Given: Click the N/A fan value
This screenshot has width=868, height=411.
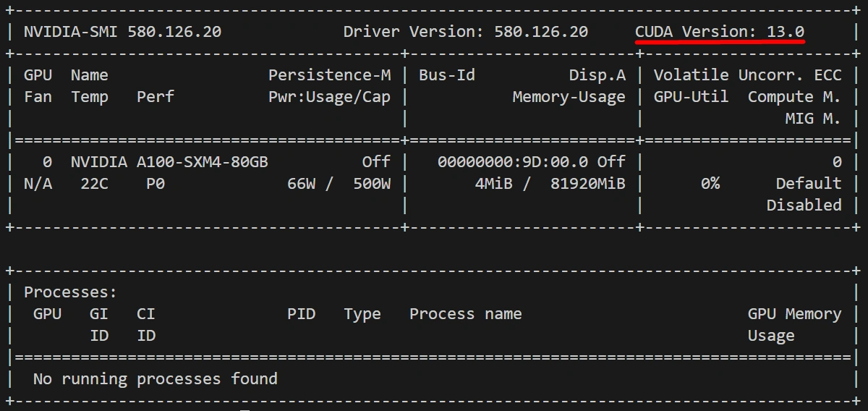Looking at the screenshot, I should [38, 184].
